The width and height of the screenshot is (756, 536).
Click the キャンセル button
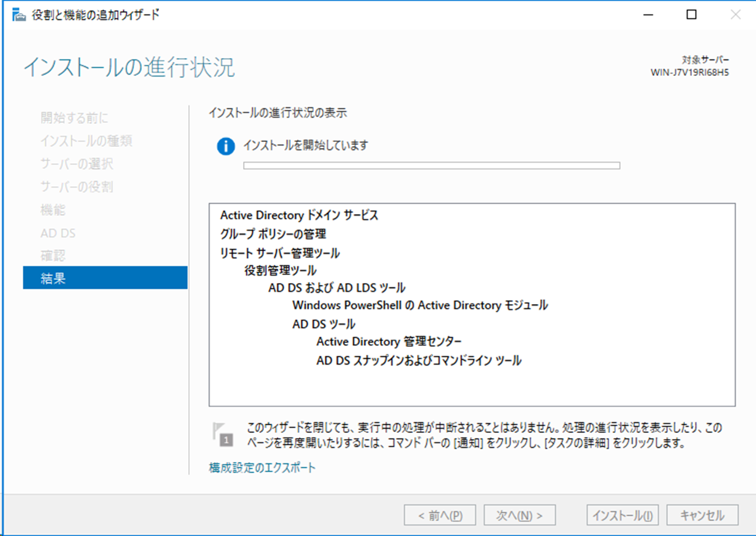pos(702,516)
